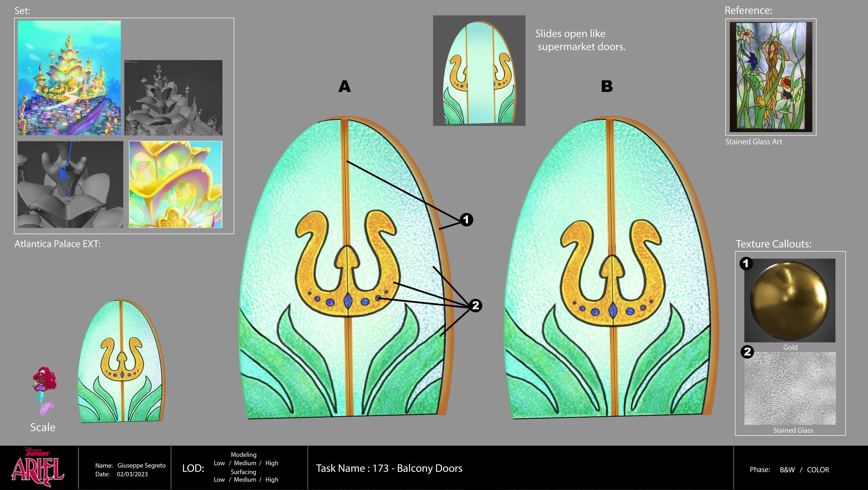
Task: Click the gold trident emblem on door B
Action: (x=613, y=273)
